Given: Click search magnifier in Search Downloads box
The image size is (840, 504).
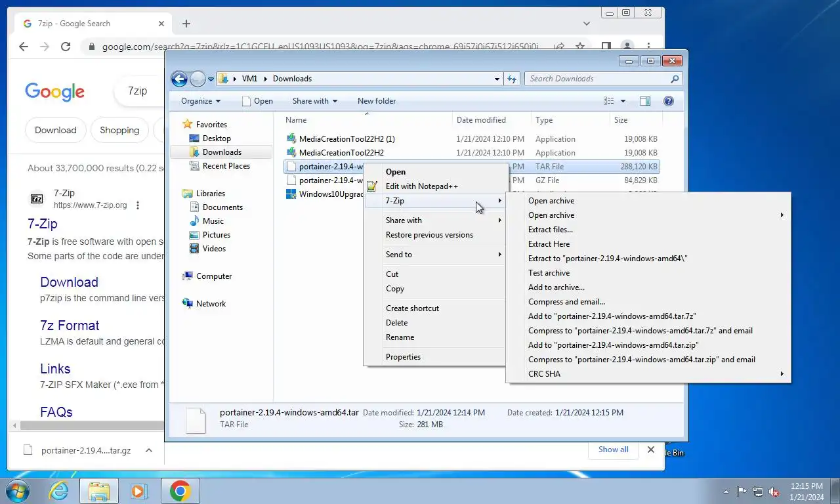Looking at the screenshot, I should (x=675, y=79).
